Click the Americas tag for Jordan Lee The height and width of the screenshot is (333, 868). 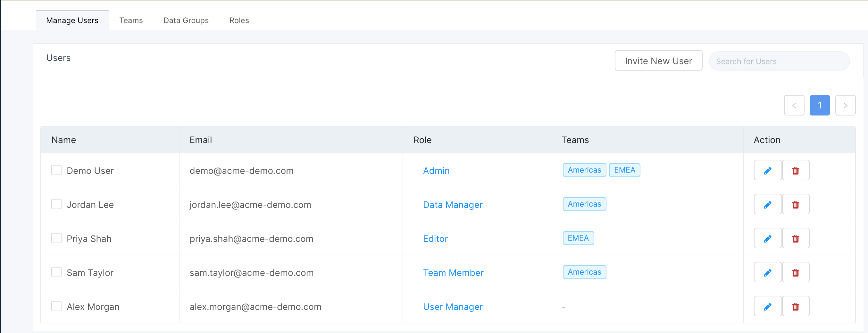pos(585,204)
